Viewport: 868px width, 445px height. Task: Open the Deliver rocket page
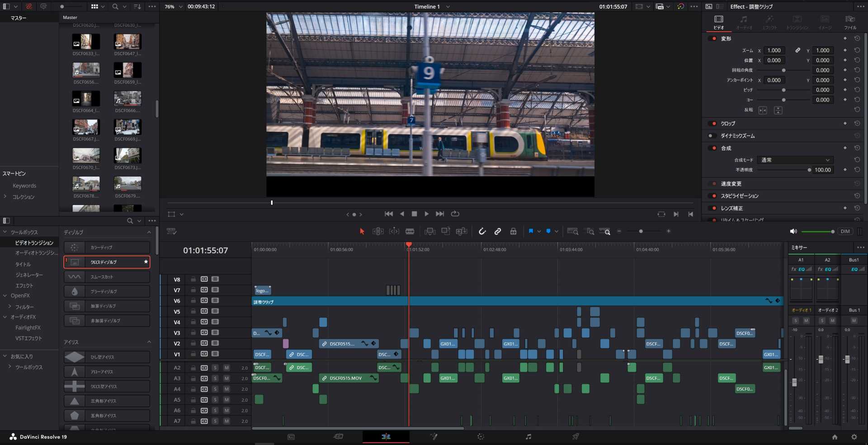pos(576,436)
